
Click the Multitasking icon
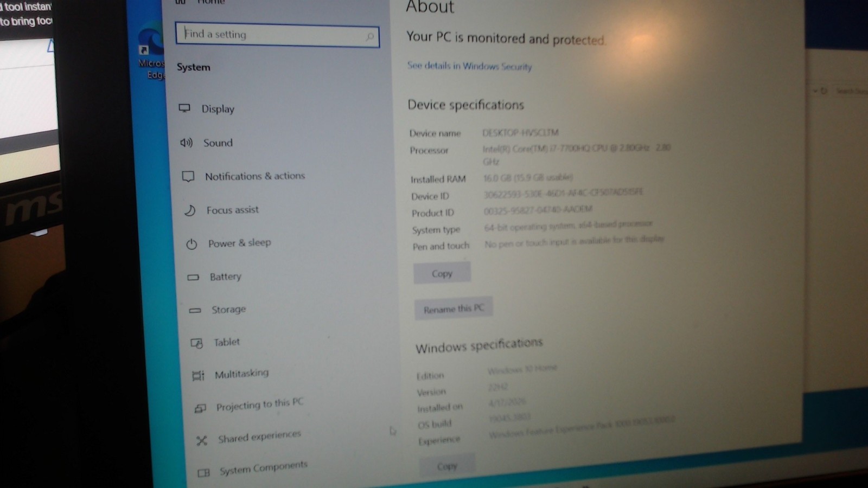tap(198, 375)
